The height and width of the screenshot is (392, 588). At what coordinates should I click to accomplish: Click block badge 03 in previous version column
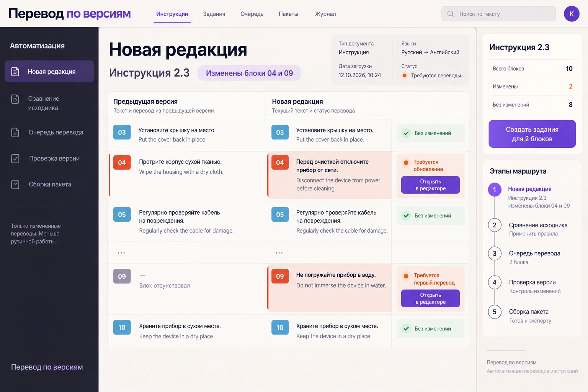coord(122,132)
